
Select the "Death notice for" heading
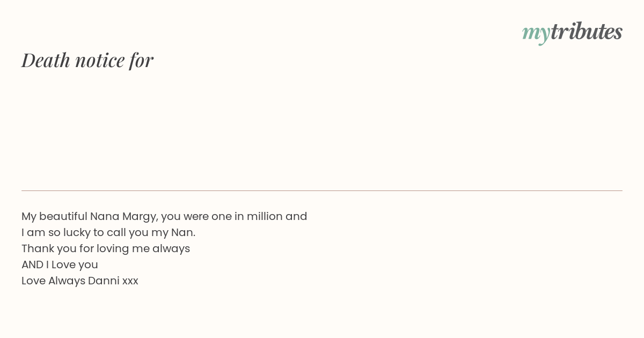[87, 60]
